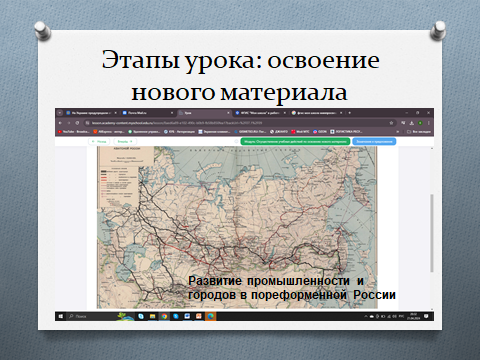Viewport: 480px width, 360px height.
Task: Click the Назад lesson button
Action: click(x=99, y=142)
